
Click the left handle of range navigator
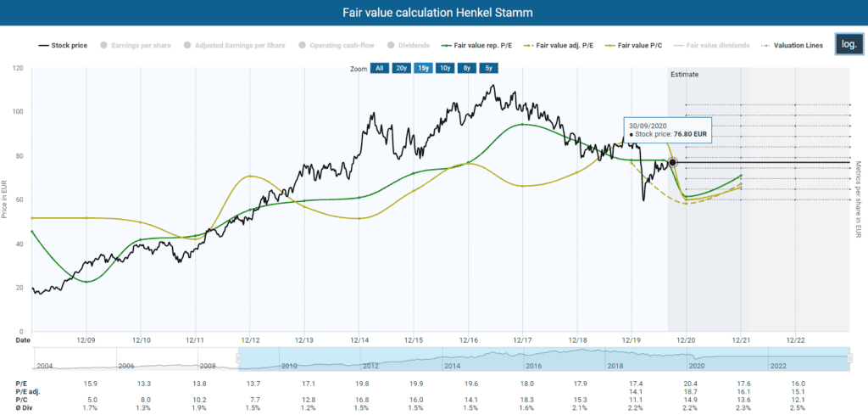238,358
